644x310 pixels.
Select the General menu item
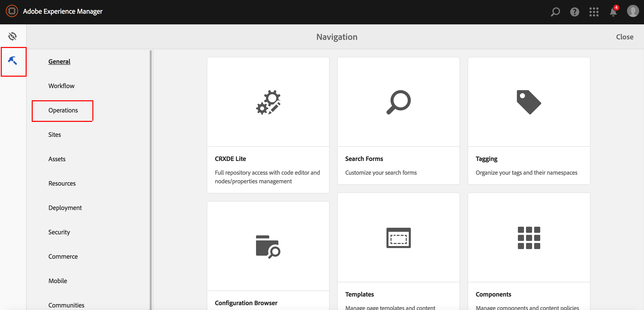59,61
